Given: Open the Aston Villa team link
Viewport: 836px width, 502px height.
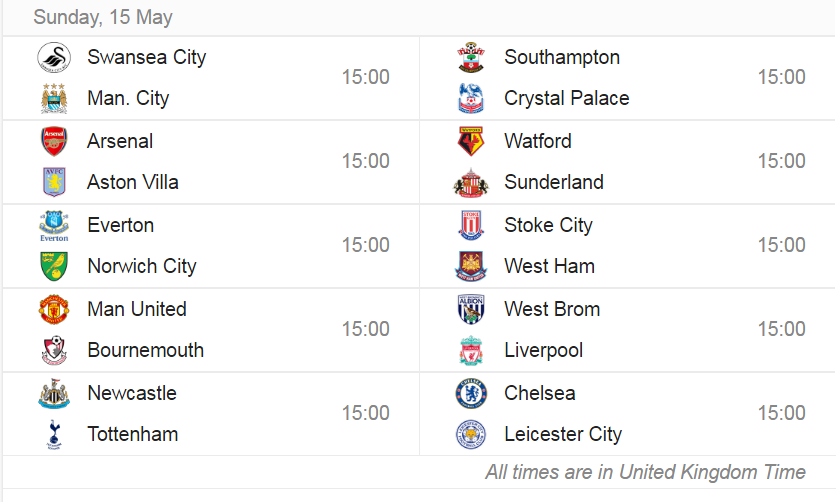Looking at the screenshot, I should point(133,182).
